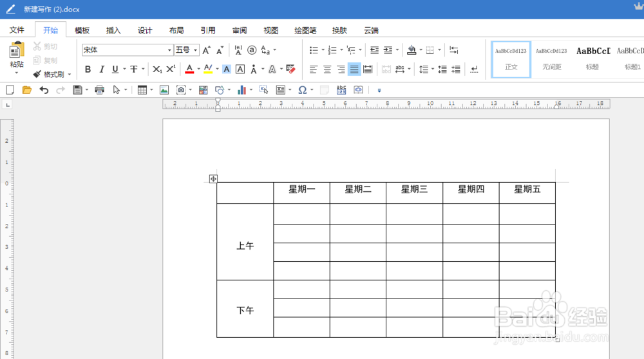Click the print icon

click(99, 90)
